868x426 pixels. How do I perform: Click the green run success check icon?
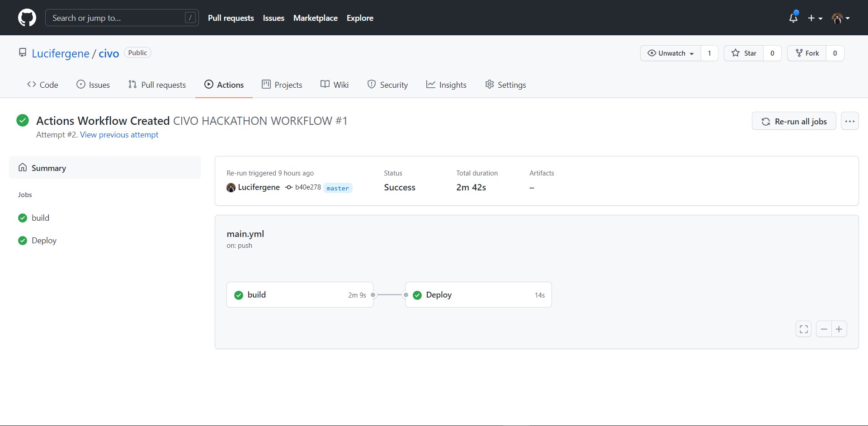tap(23, 120)
